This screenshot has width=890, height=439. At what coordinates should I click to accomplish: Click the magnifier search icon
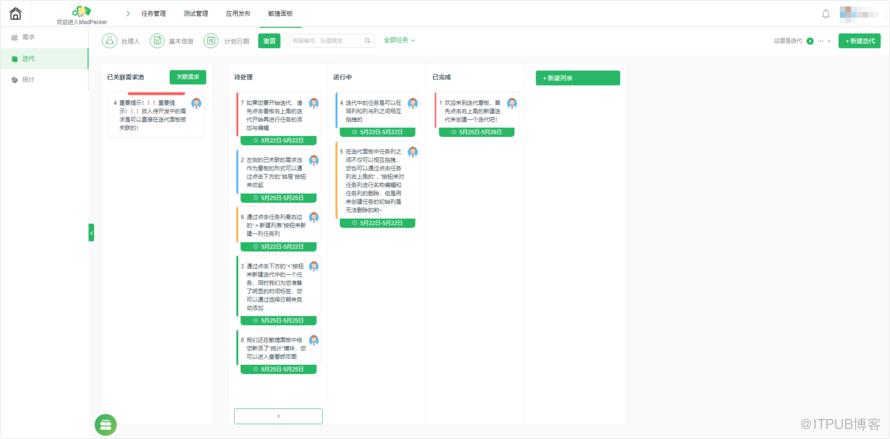(368, 41)
